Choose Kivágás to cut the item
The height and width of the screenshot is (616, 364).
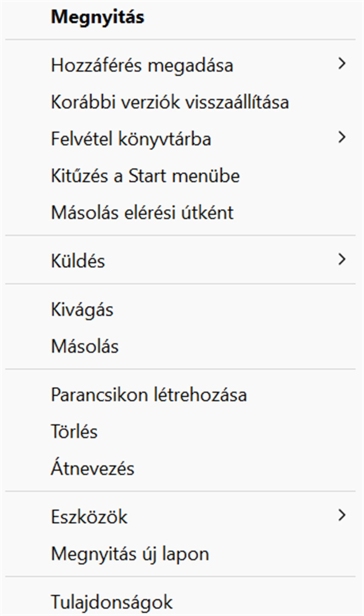click(82, 310)
